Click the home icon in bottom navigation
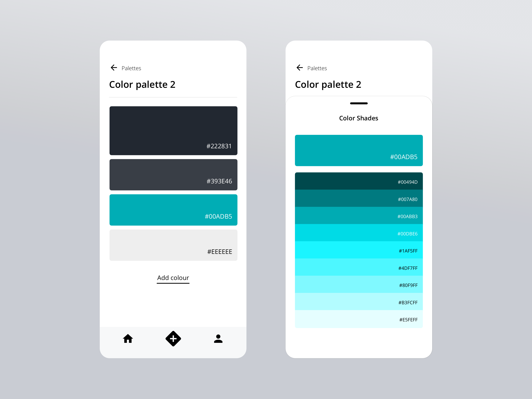Screen dimensions: 532x399 (x=128, y=339)
